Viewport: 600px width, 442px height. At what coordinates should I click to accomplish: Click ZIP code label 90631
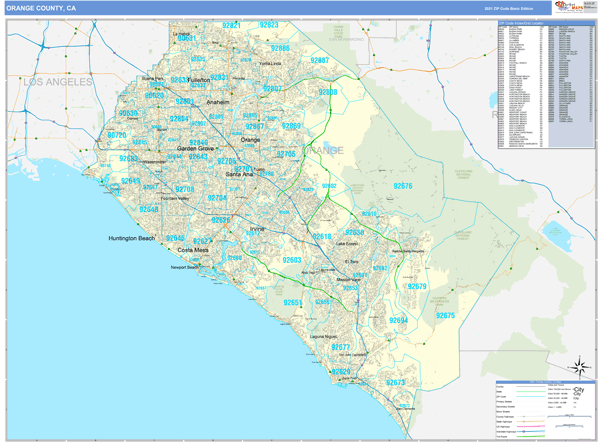[x=187, y=38]
